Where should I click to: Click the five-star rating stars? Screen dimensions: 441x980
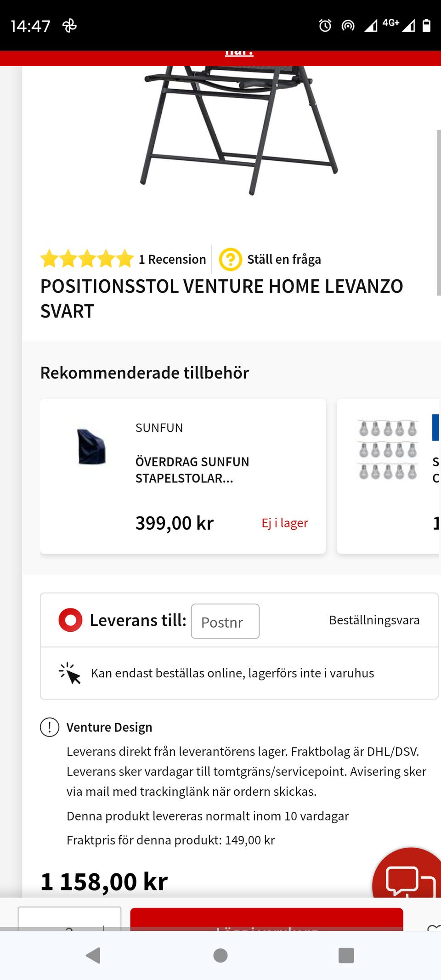[x=87, y=259]
